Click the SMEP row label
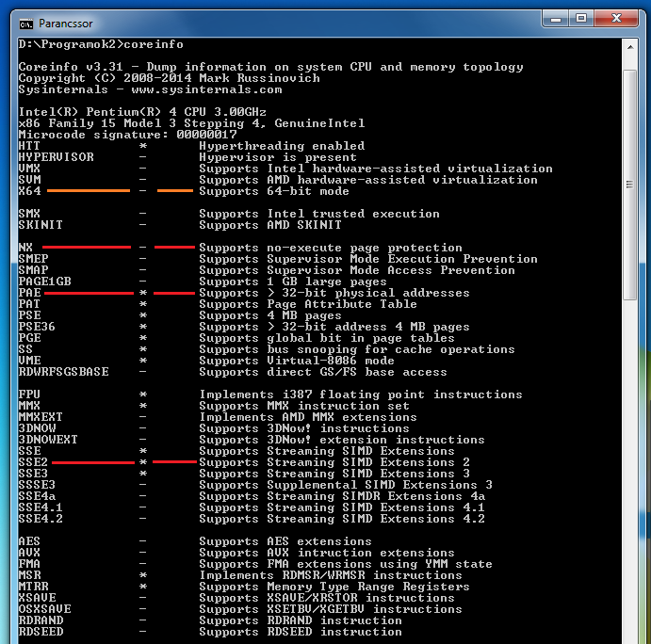The image size is (651, 644). (33, 259)
